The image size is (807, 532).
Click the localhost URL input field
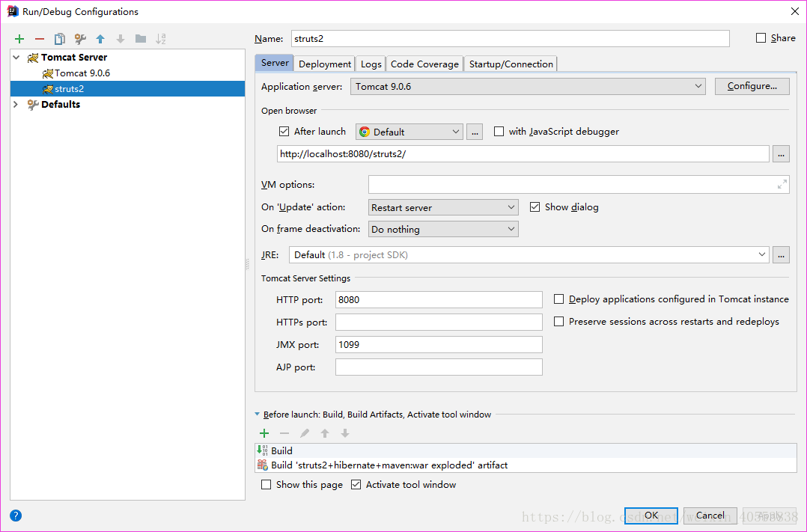pyautogui.click(x=523, y=154)
